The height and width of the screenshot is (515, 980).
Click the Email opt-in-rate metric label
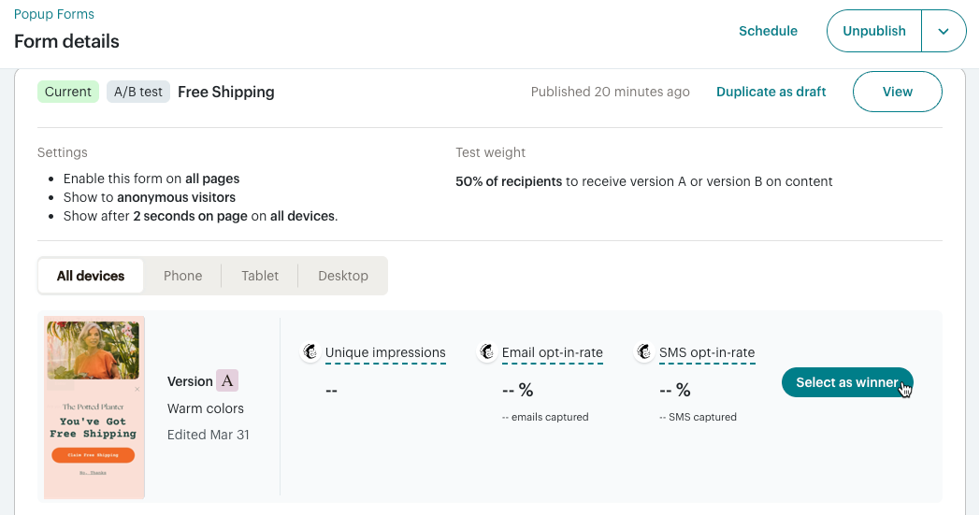tap(553, 352)
